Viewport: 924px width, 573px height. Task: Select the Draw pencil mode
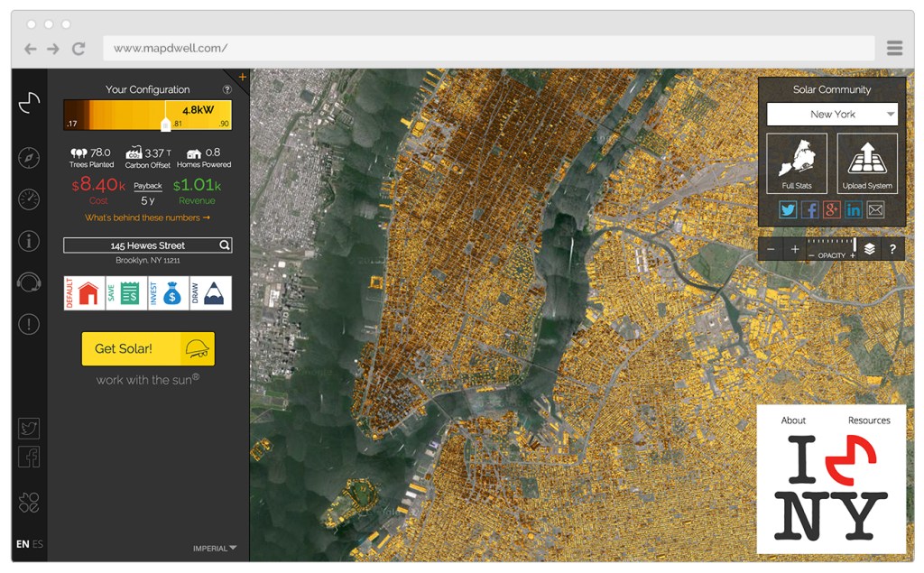coord(210,293)
